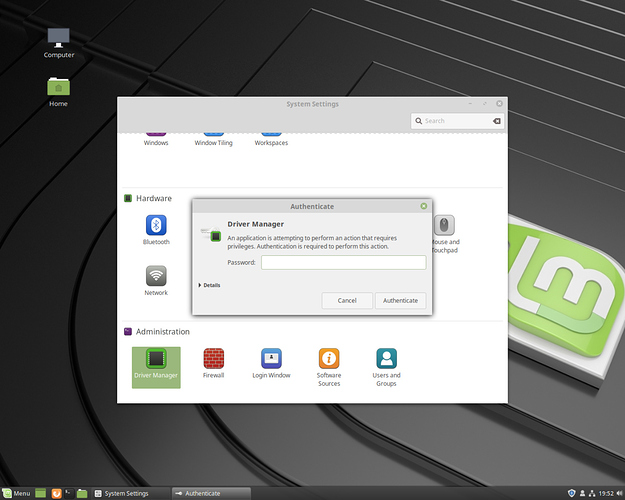Click the Cancel button

pyautogui.click(x=347, y=300)
